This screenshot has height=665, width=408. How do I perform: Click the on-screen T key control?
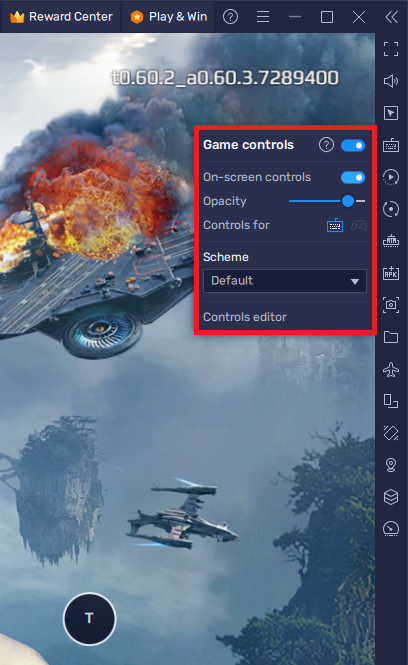click(89, 619)
